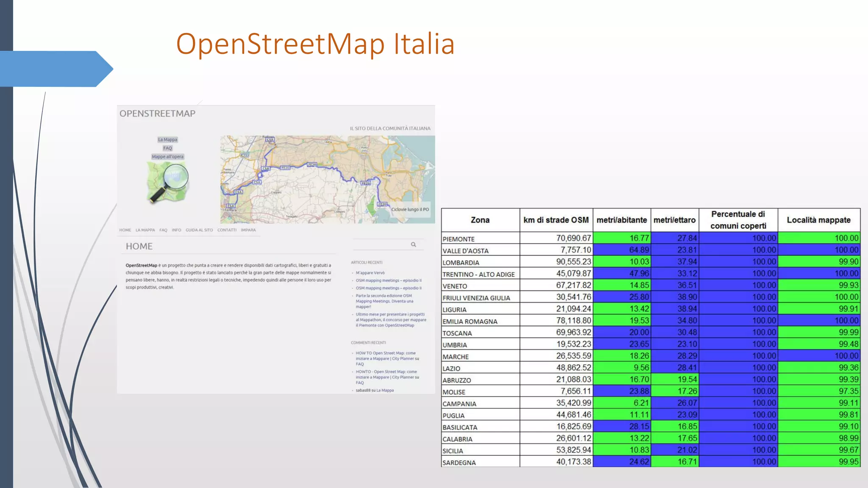Click the 90,555.23 km cell for Lombardia
The width and height of the screenshot is (868, 488).
coord(556,262)
